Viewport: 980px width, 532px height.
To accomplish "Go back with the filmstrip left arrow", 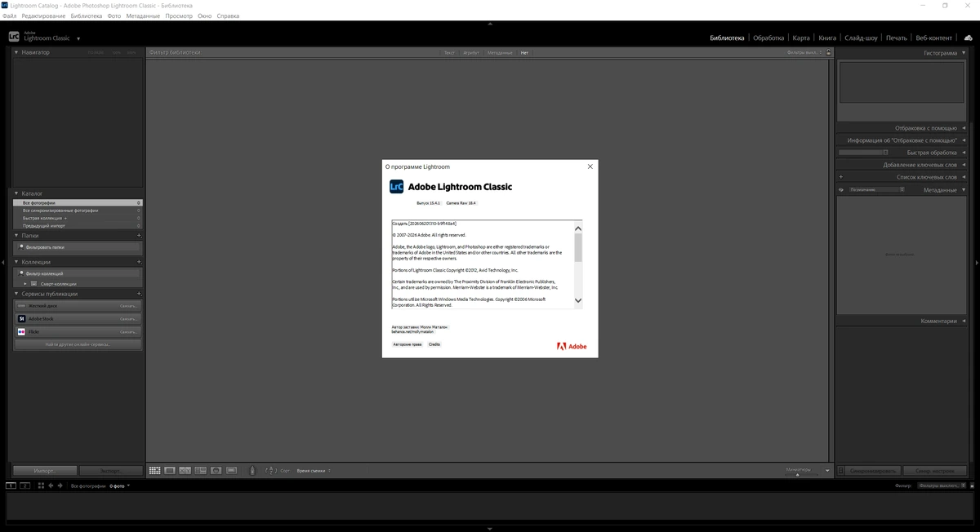I will pos(51,485).
